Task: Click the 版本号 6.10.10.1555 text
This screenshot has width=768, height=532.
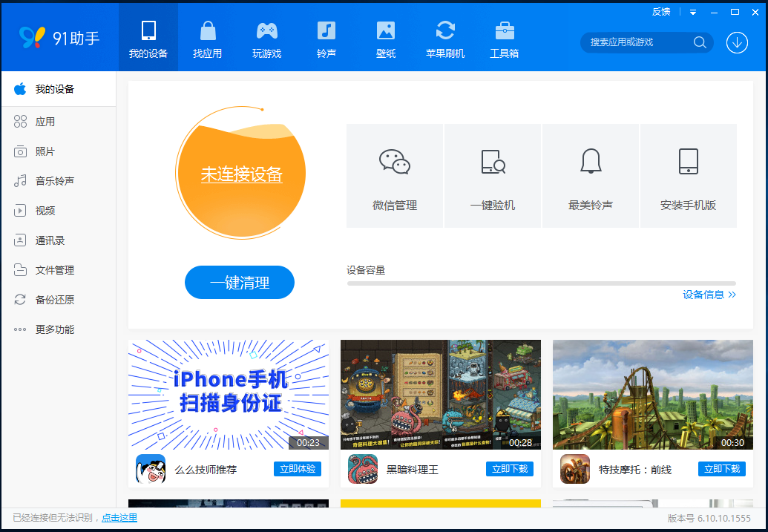Action: [709, 519]
